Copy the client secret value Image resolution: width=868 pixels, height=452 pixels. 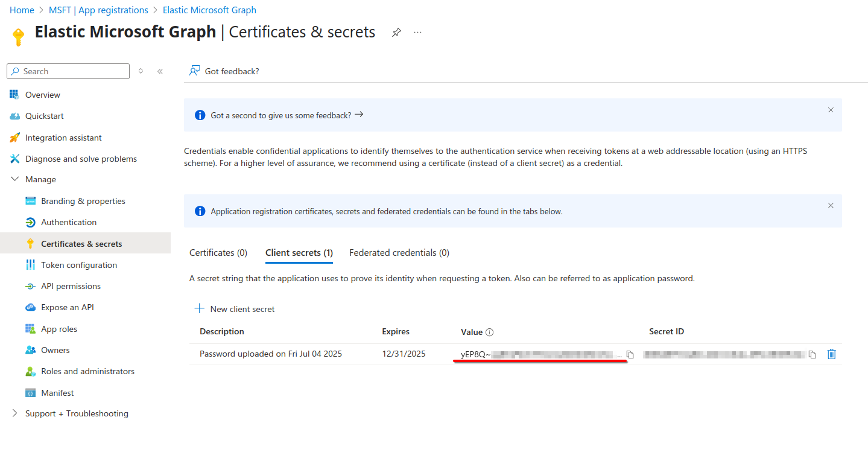(631, 354)
